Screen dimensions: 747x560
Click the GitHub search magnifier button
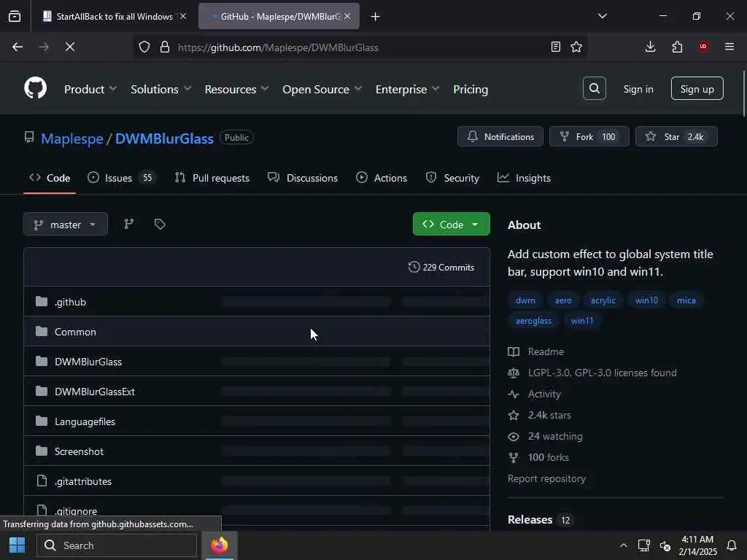[x=594, y=88]
